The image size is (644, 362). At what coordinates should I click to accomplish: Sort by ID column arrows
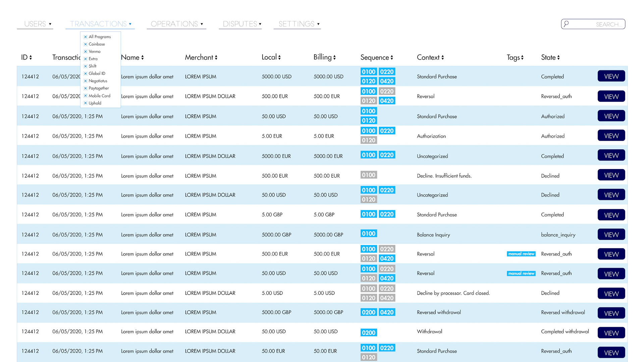(x=31, y=58)
